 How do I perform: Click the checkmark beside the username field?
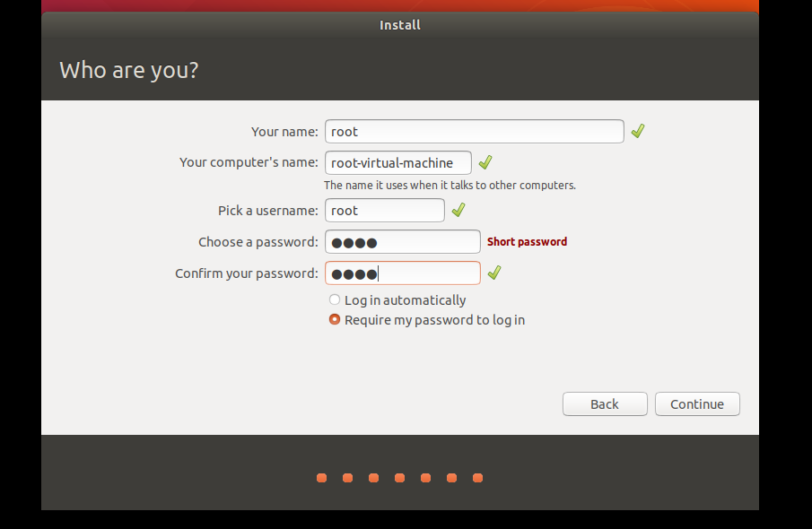(458, 210)
